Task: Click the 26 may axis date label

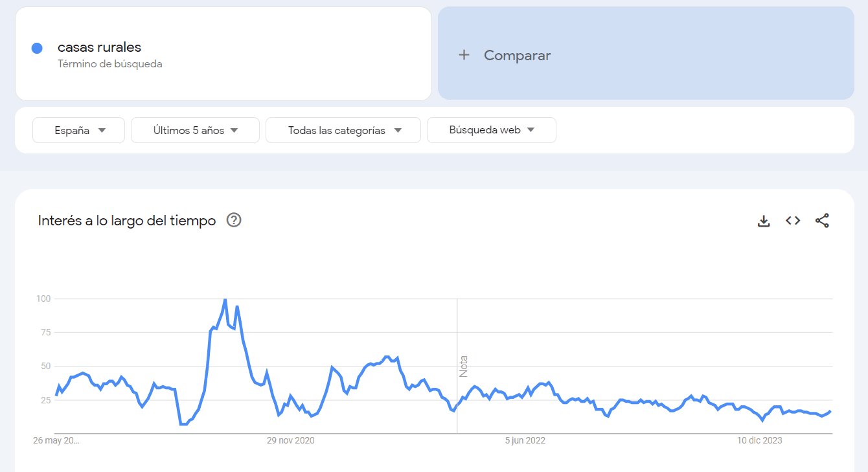Action: click(56, 441)
